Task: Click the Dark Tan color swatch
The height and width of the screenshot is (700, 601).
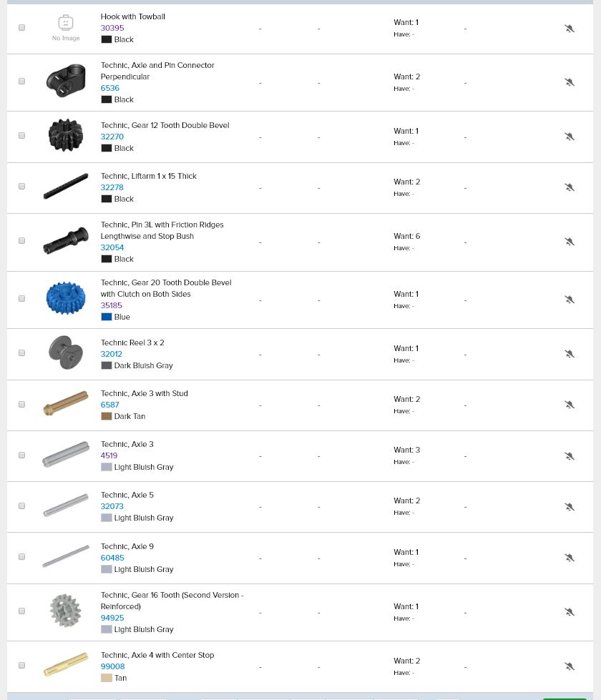Action: tap(106, 416)
